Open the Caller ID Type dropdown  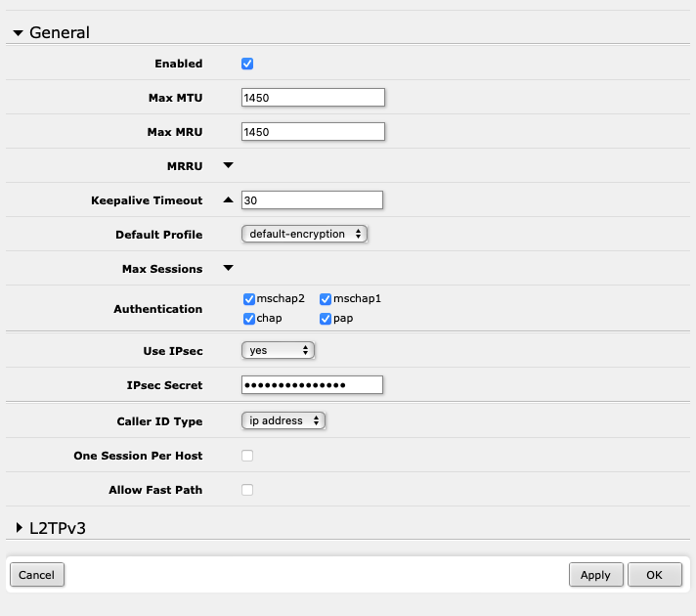[283, 420]
